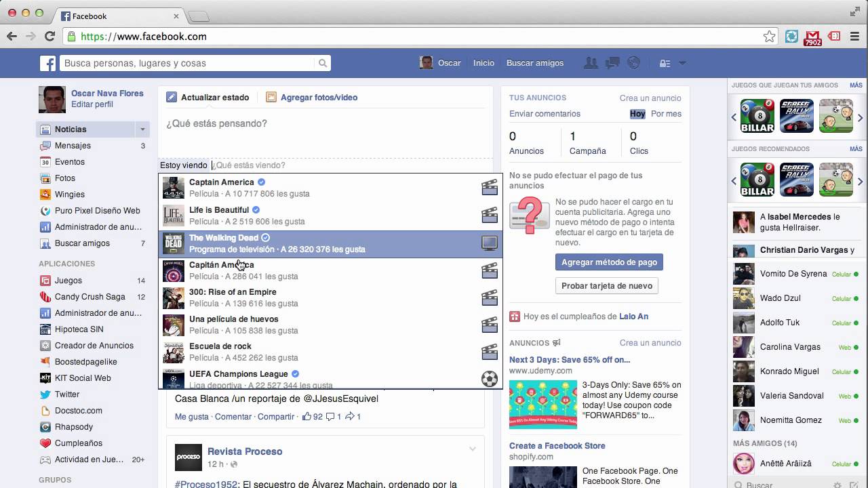The image size is (868, 488).
Task: Click Probar tarjeta de nuevo button
Action: click(x=607, y=286)
